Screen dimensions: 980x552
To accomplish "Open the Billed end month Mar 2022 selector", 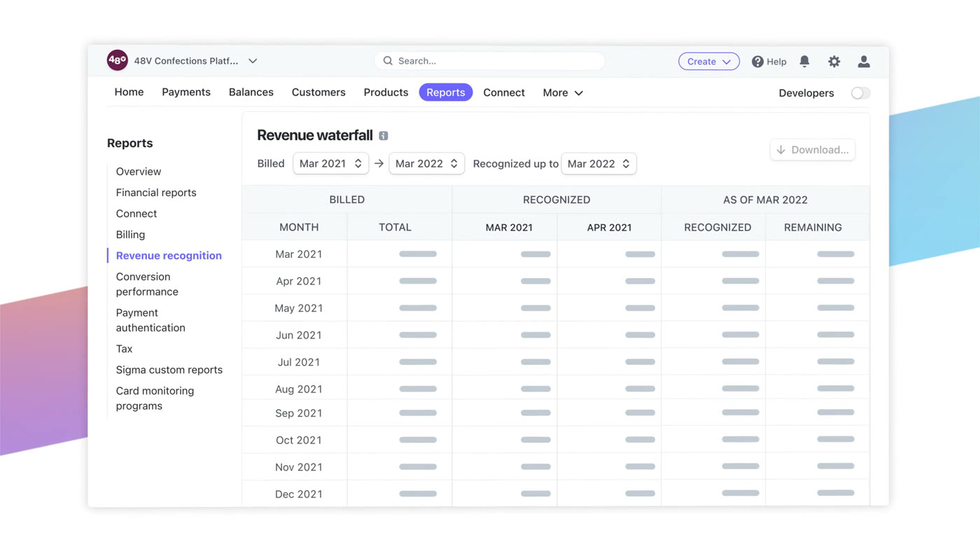I will click(426, 163).
